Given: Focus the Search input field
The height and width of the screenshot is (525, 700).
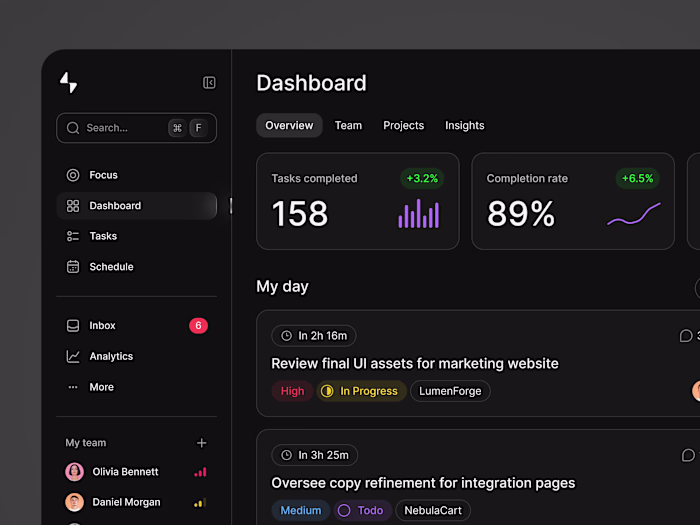Looking at the screenshot, I should tap(137, 128).
